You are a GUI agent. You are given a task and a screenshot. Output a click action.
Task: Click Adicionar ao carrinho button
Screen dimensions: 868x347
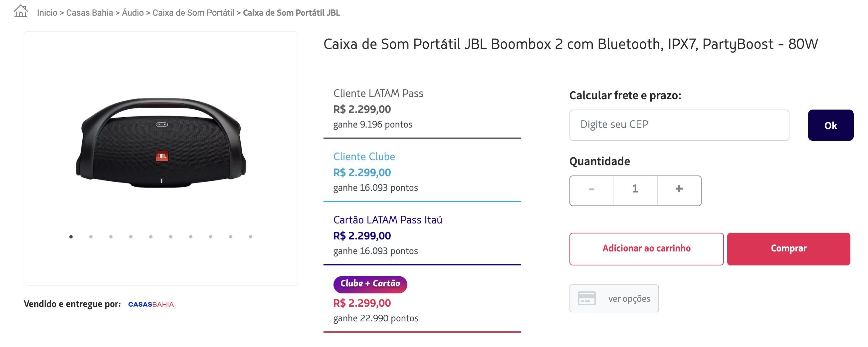646,249
